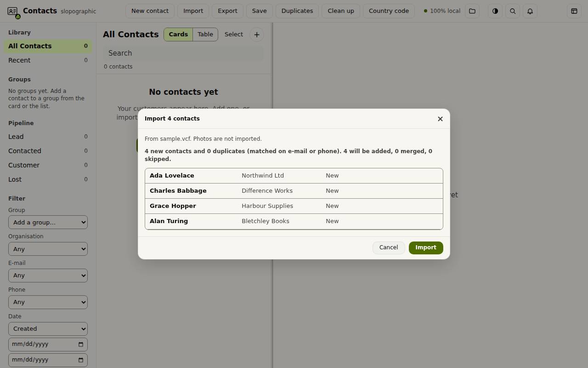This screenshot has width=588, height=368.
Task: Show the Lead pipeline stage
Action: point(48,137)
